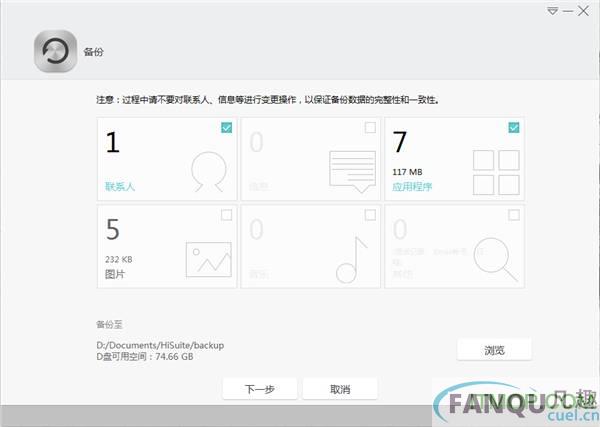Click the 应用程序 label
This screenshot has height=427, width=600.
tap(412, 187)
